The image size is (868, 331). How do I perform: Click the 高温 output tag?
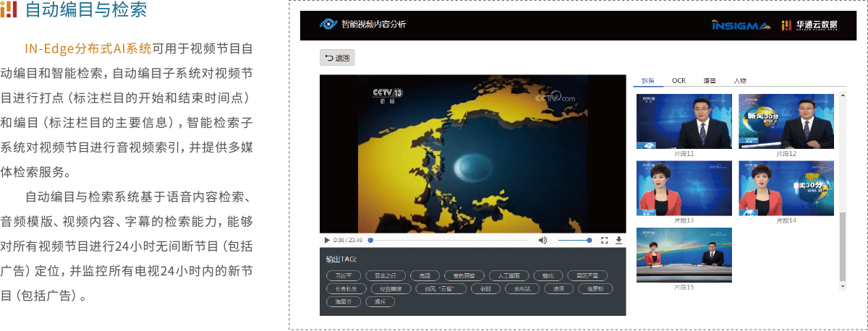(x=425, y=275)
